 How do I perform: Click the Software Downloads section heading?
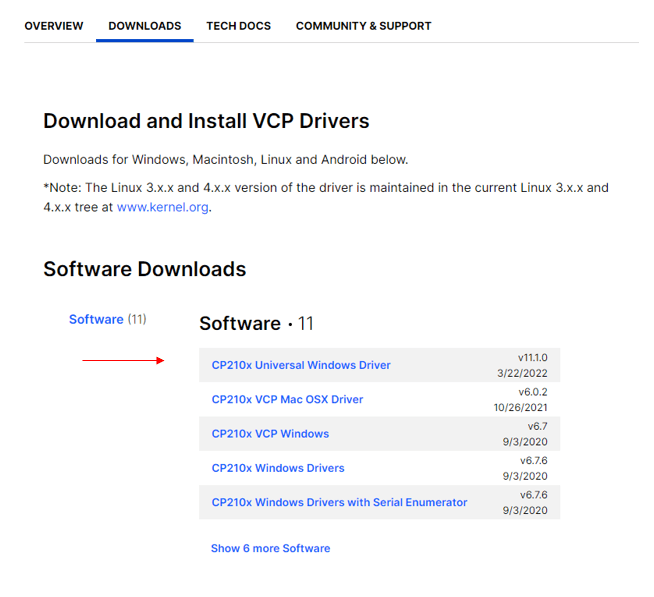[x=144, y=269]
